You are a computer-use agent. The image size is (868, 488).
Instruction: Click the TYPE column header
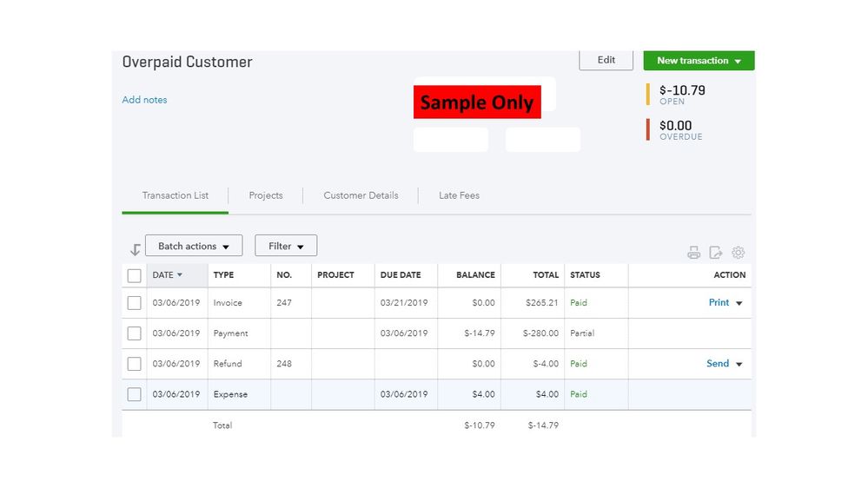[223, 275]
